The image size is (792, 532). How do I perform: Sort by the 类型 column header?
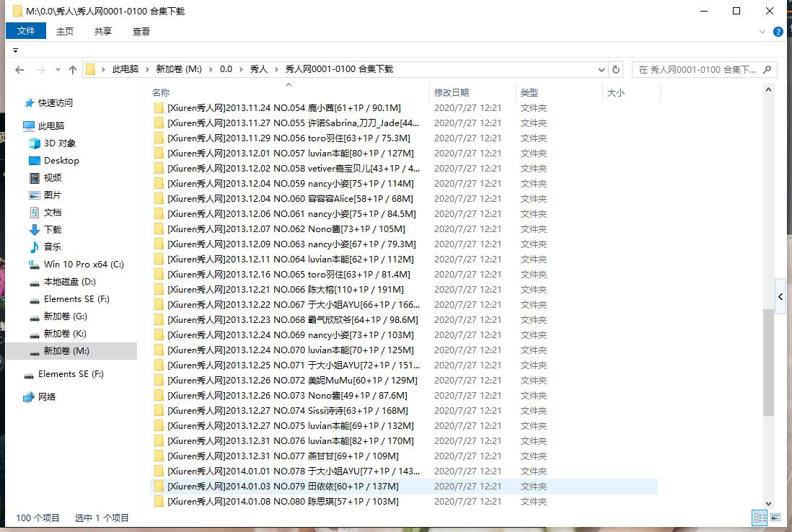(x=529, y=93)
